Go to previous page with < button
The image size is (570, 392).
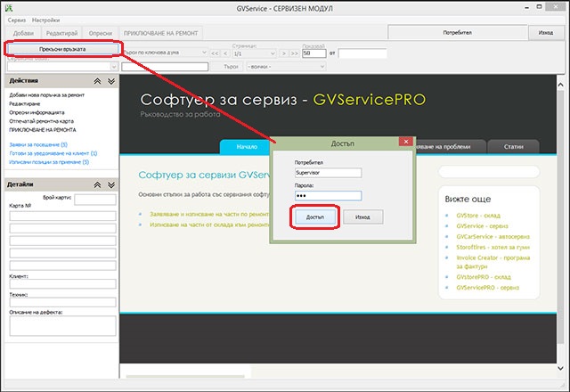pyautogui.click(x=225, y=53)
